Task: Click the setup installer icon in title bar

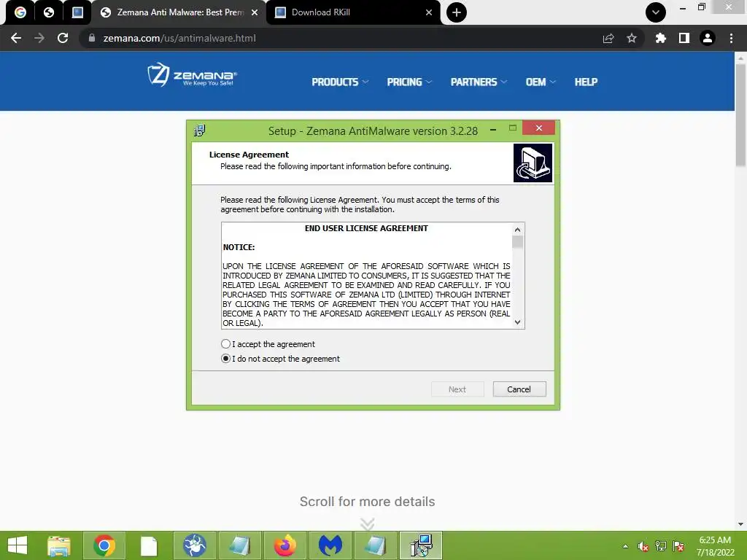Action: (200, 130)
